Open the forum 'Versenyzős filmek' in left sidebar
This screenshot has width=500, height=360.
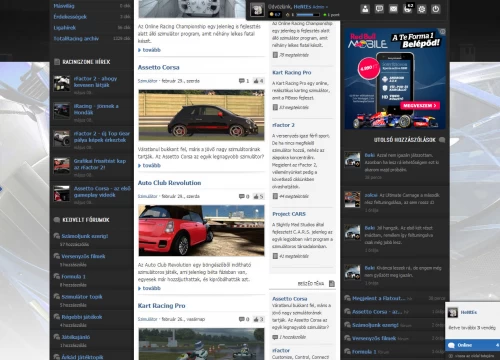tap(83, 256)
